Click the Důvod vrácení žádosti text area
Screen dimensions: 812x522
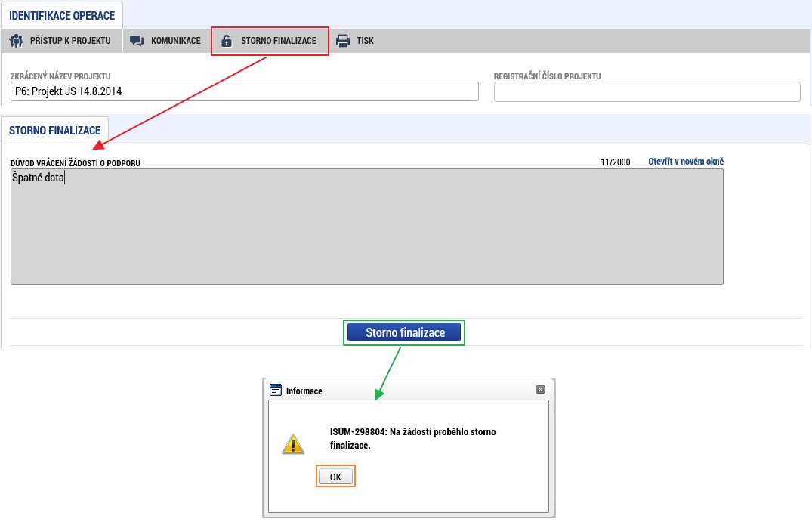(366, 227)
